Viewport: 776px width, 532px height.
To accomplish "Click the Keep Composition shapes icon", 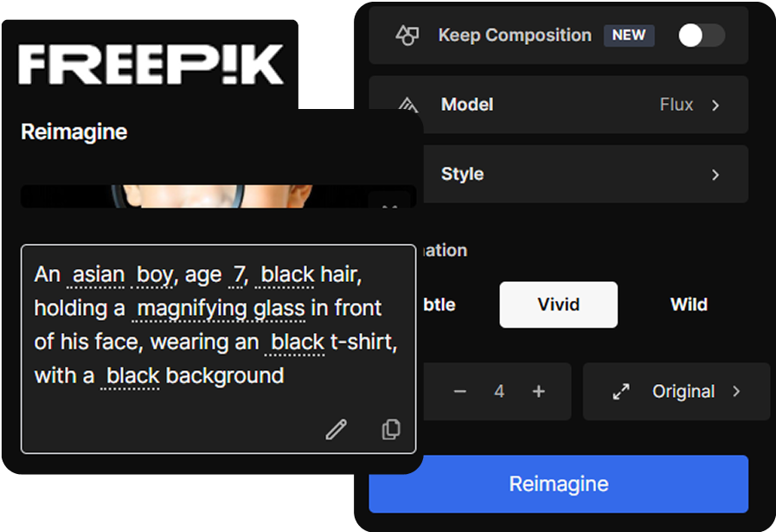I will tap(407, 35).
